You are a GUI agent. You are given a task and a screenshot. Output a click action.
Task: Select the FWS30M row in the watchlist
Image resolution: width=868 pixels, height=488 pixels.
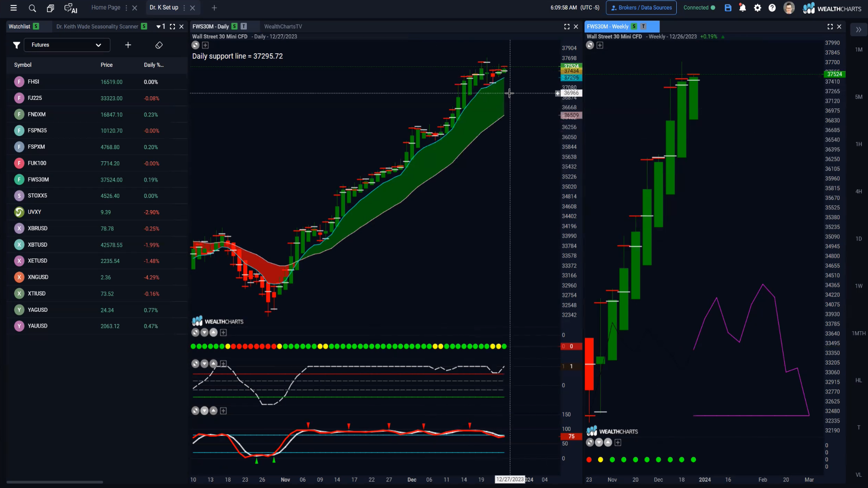click(97, 179)
